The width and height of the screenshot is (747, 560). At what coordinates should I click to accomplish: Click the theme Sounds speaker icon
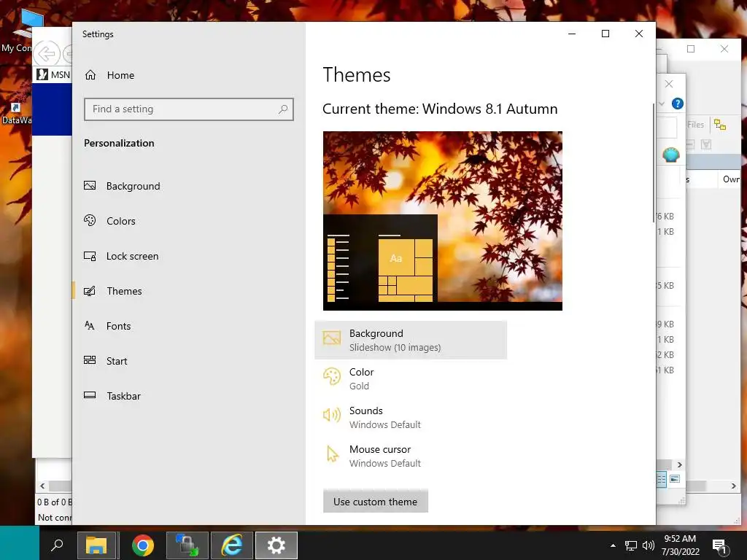(332, 415)
